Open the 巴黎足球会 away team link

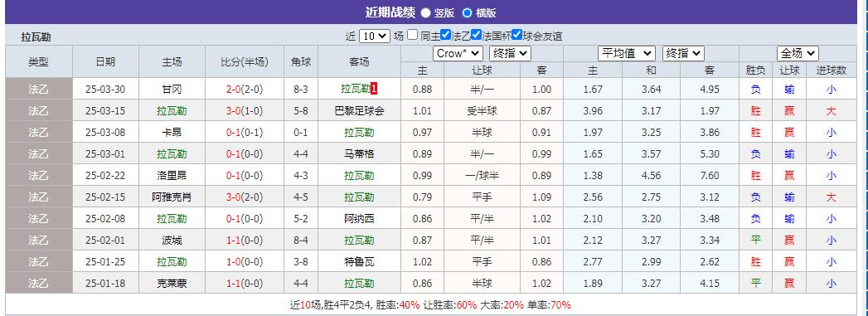pyautogui.click(x=359, y=110)
